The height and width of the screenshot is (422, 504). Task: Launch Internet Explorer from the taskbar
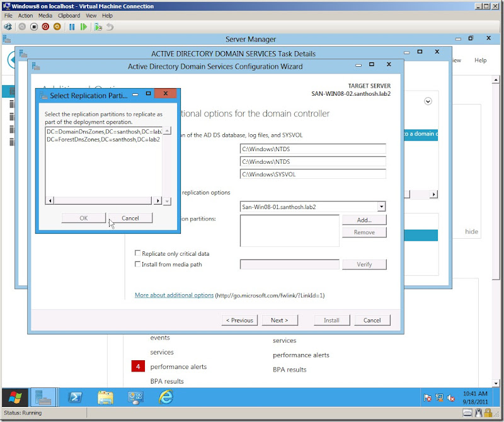(166, 397)
